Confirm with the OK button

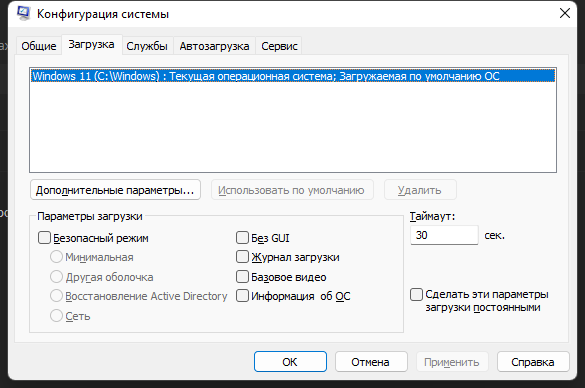tap(290, 362)
